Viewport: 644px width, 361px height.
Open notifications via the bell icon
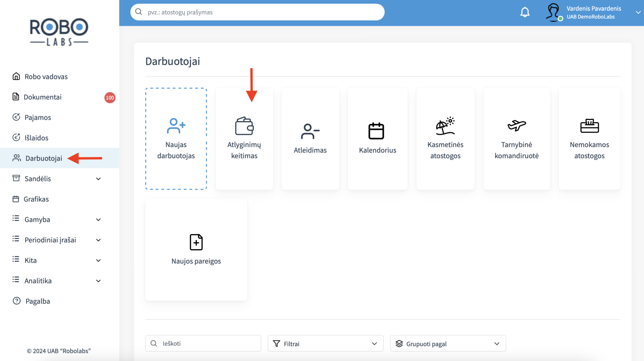(525, 12)
